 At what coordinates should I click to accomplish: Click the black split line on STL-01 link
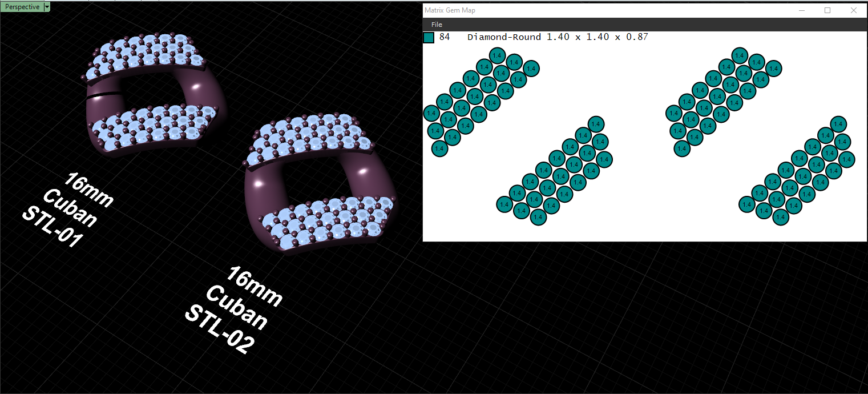(104, 96)
